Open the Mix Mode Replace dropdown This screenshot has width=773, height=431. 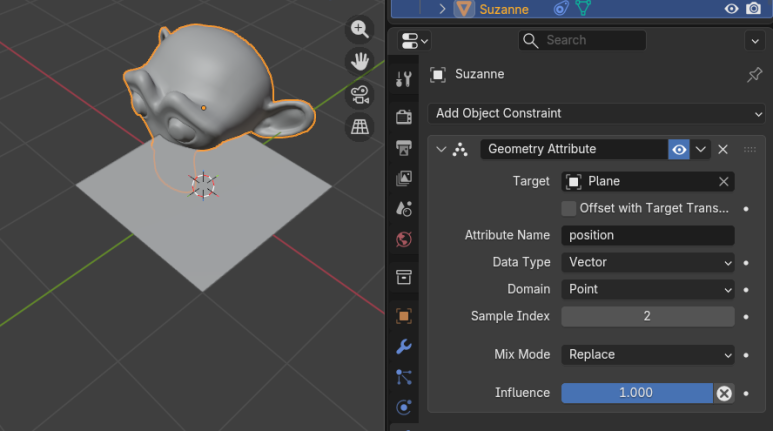pos(648,355)
